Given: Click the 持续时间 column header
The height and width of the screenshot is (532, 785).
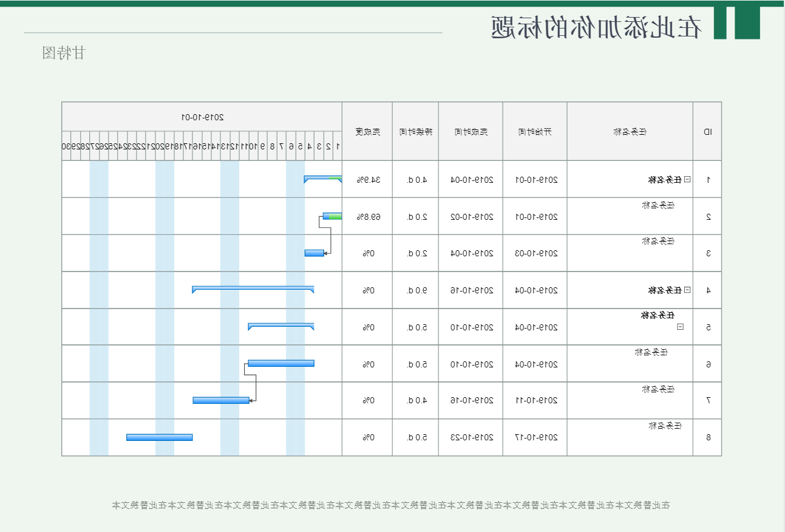Looking at the screenshot, I should [416, 131].
